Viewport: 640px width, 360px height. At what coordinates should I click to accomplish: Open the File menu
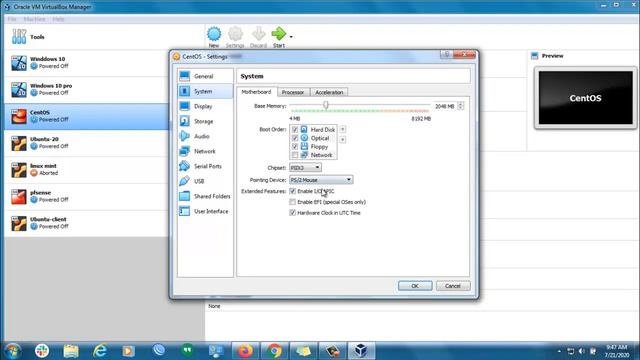[x=12, y=19]
